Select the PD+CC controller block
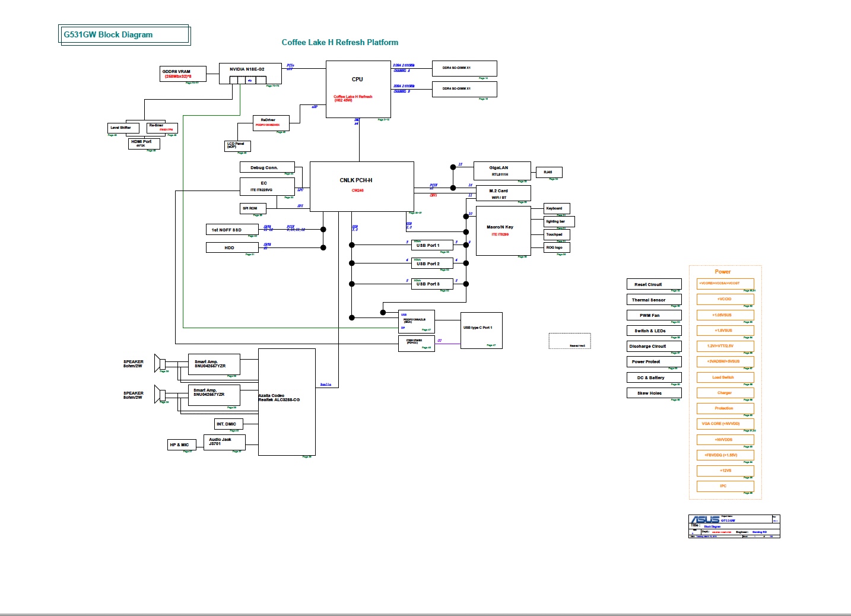 coord(417,343)
